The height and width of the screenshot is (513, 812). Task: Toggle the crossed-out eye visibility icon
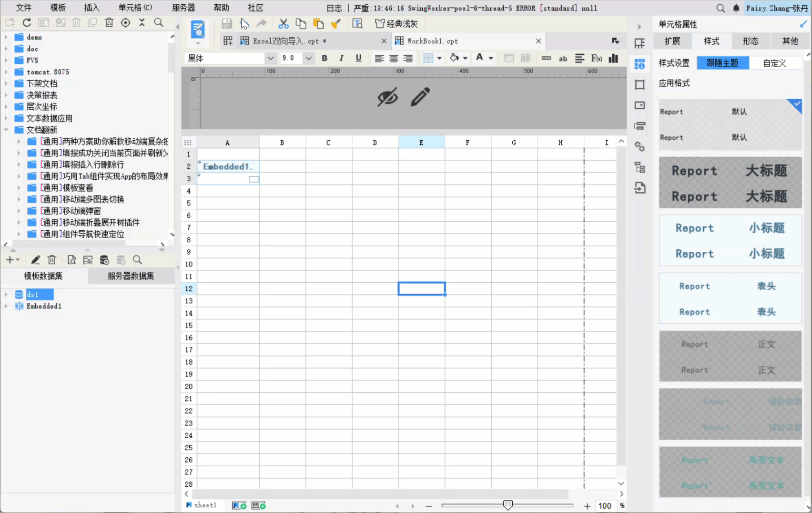point(387,97)
